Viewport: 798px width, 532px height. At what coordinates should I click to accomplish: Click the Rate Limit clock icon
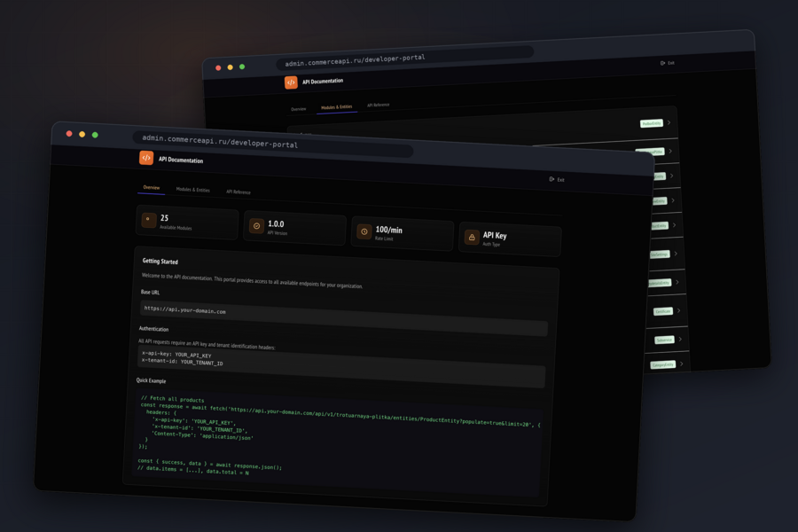click(x=364, y=231)
